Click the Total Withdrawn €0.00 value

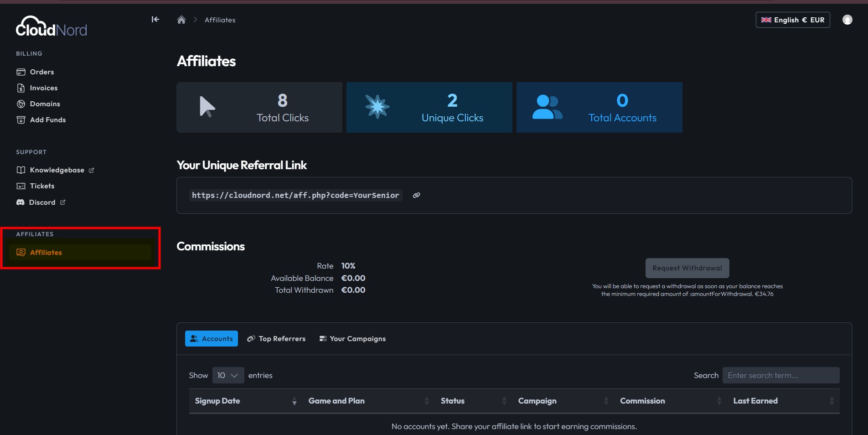click(353, 290)
